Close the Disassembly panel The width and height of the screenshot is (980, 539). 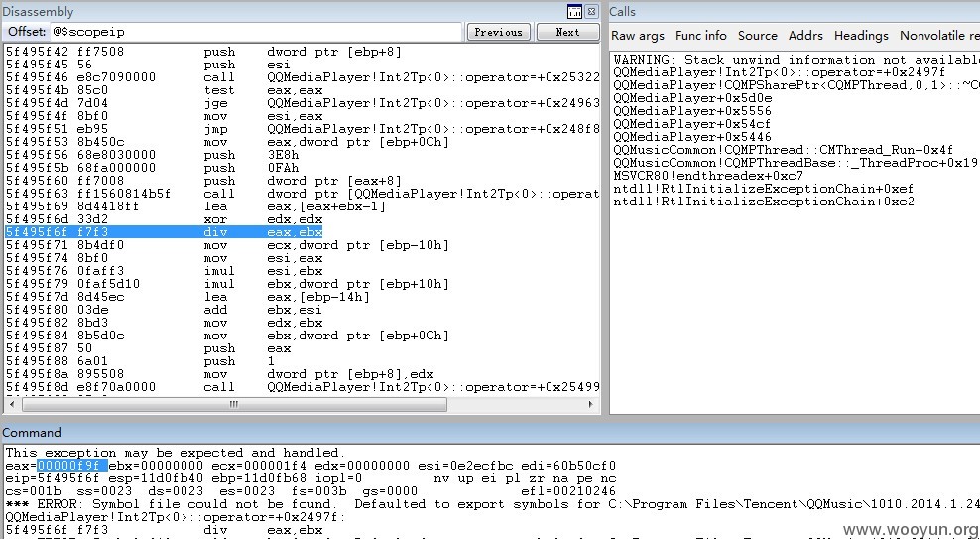pyautogui.click(x=591, y=11)
